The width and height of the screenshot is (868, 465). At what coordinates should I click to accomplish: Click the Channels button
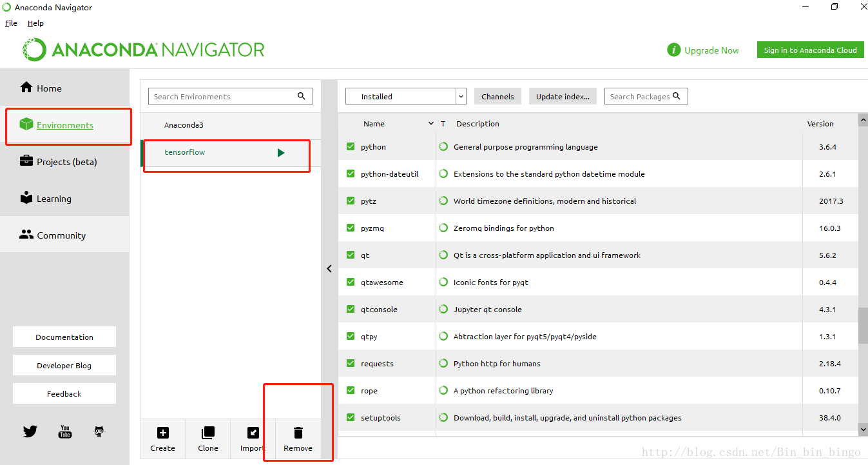[497, 96]
